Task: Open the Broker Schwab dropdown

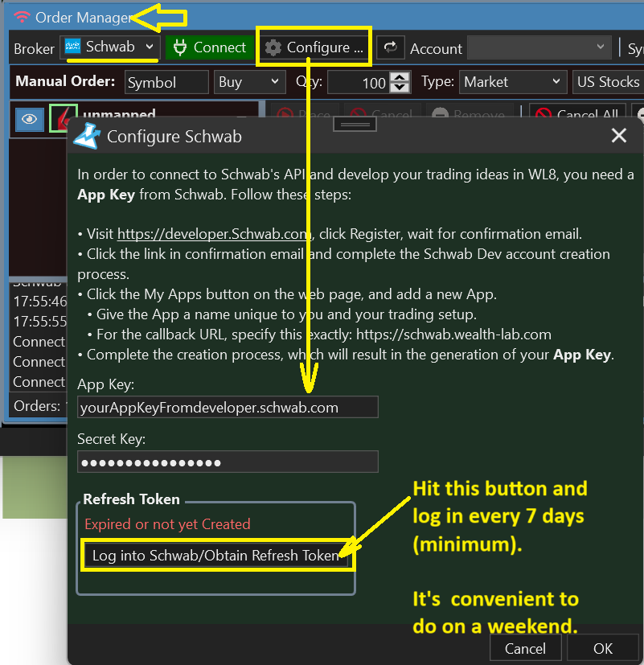Action: point(110,47)
